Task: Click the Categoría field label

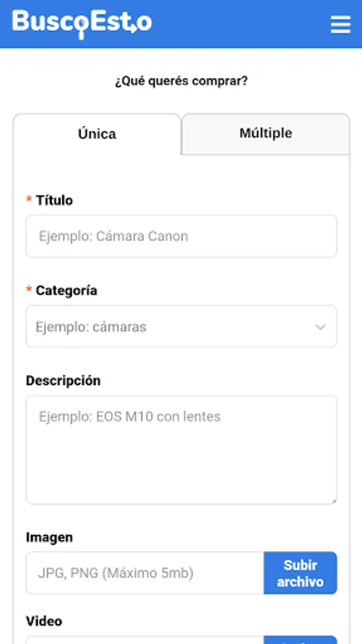Action: (67, 291)
